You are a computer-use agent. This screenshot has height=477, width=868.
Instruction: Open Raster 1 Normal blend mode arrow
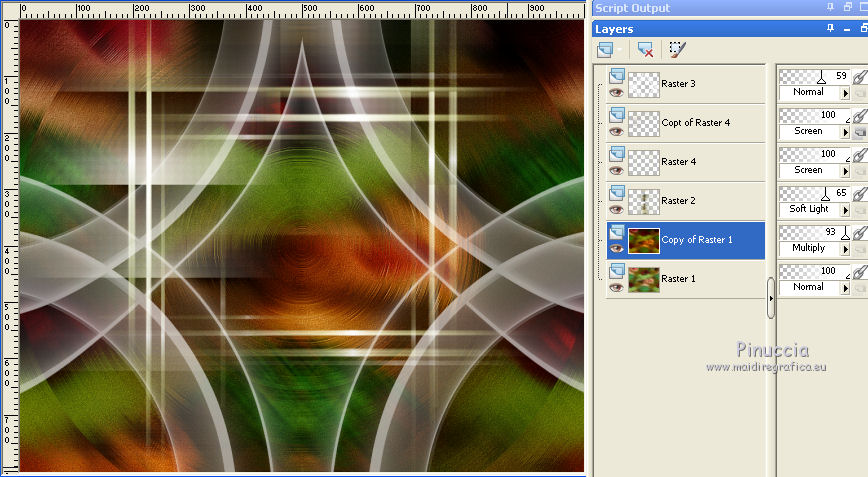845,288
